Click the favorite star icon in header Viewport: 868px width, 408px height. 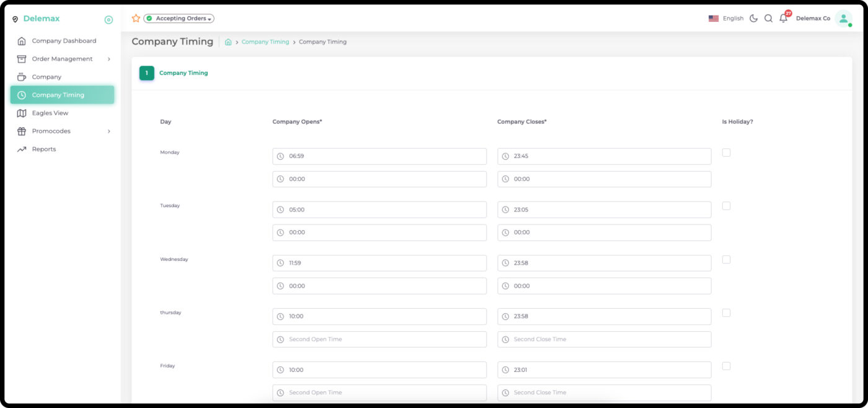point(136,19)
